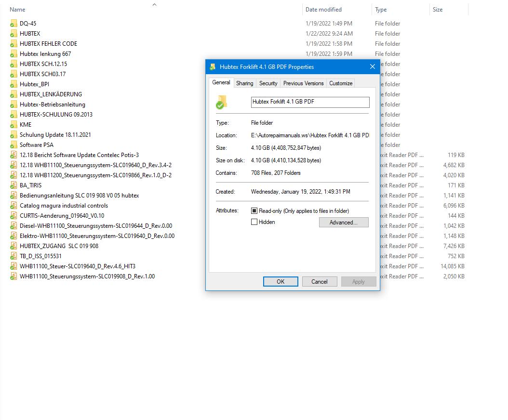Click the greyed Apply button
508x420 pixels.
tap(358, 282)
